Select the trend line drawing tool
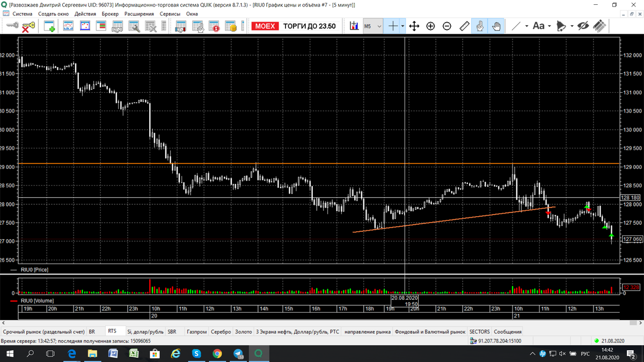Image resolution: width=644 pixels, height=362 pixels. point(516,26)
